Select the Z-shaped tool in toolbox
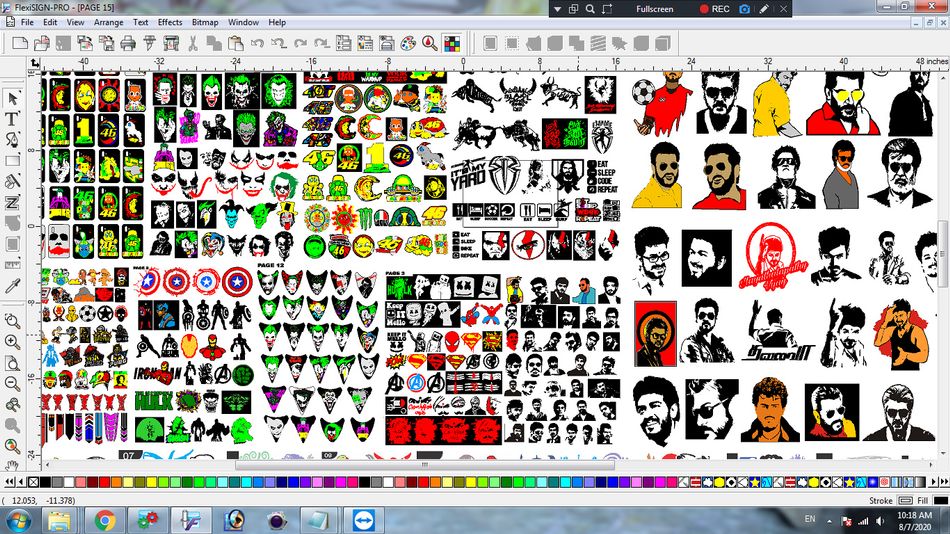Viewport: 950px width, 534px height. [x=12, y=202]
